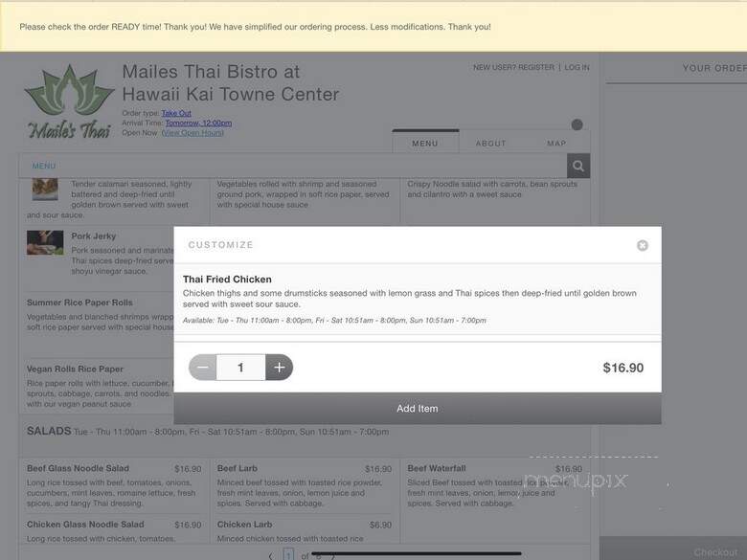The image size is (747, 560).
Task: Open the menu search magnifier icon
Action: pyautogui.click(x=578, y=166)
